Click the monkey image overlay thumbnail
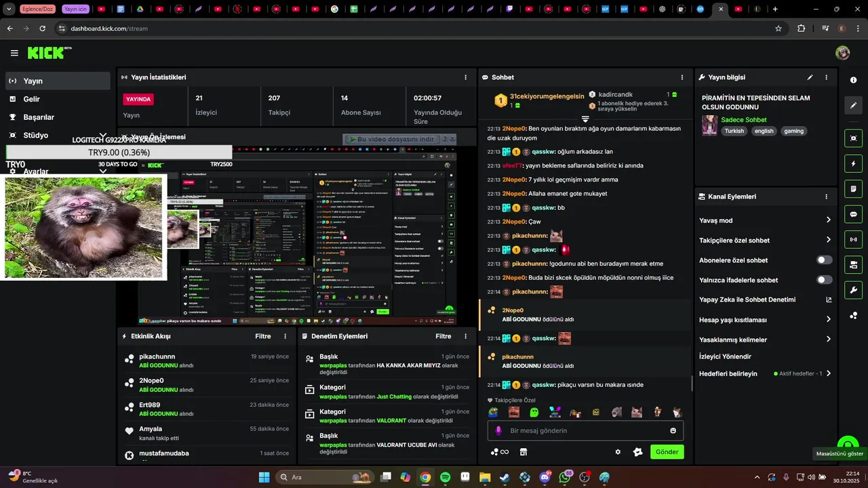 (83, 228)
